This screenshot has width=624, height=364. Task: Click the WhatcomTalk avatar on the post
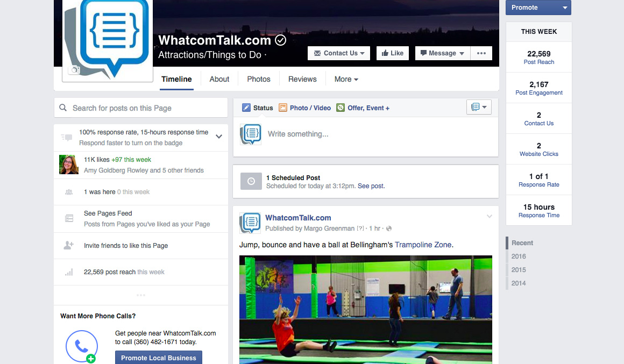[x=250, y=223]
